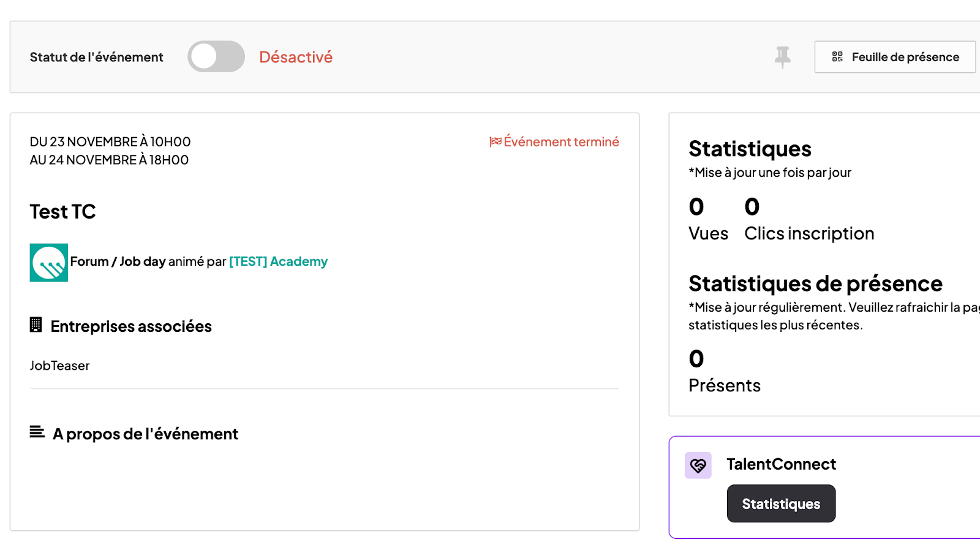980x548 pixels.
Task: Click the pin icon in the status bar
Action: click(782, 57)
